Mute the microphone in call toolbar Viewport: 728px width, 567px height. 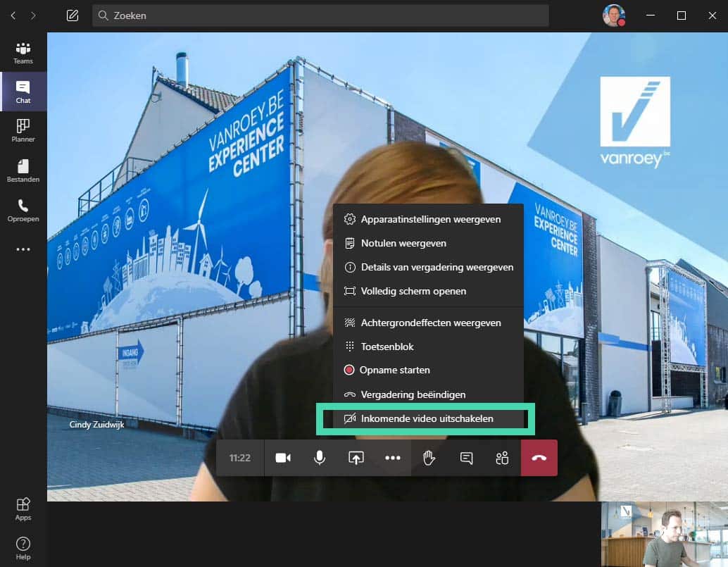click(320, 458)
